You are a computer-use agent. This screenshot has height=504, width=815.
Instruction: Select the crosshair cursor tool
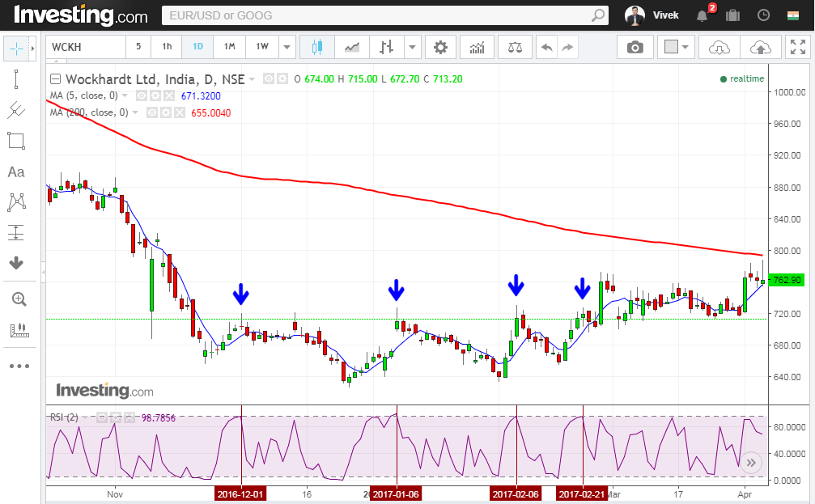click(16, 49)
